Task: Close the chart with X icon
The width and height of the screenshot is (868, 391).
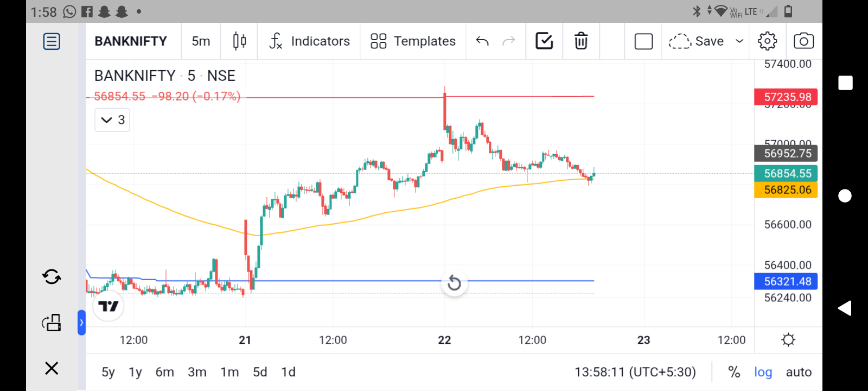Action: 52,368
